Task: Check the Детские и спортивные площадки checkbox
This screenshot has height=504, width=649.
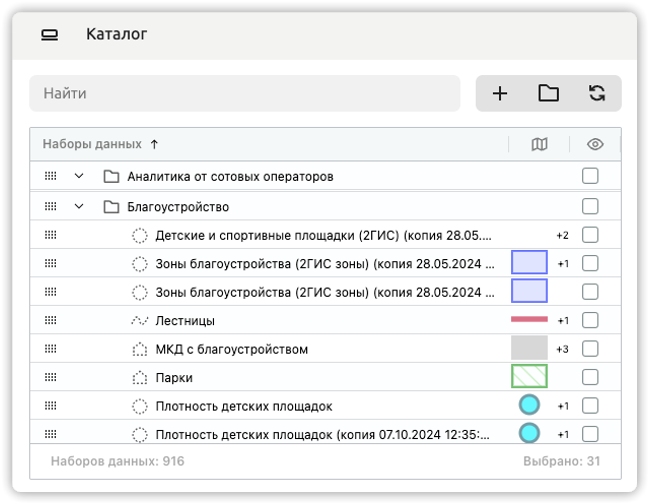Action: [590, 235]
